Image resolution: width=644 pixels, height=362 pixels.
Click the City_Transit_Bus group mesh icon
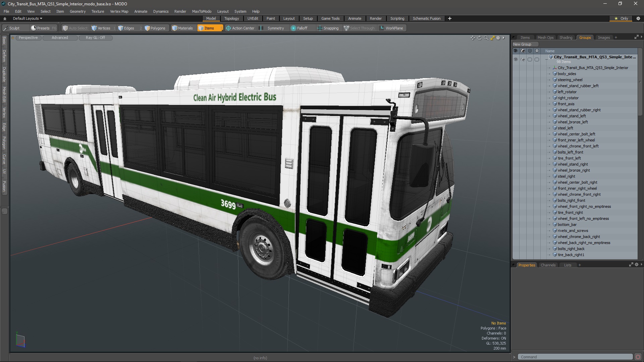click(551, 57)
